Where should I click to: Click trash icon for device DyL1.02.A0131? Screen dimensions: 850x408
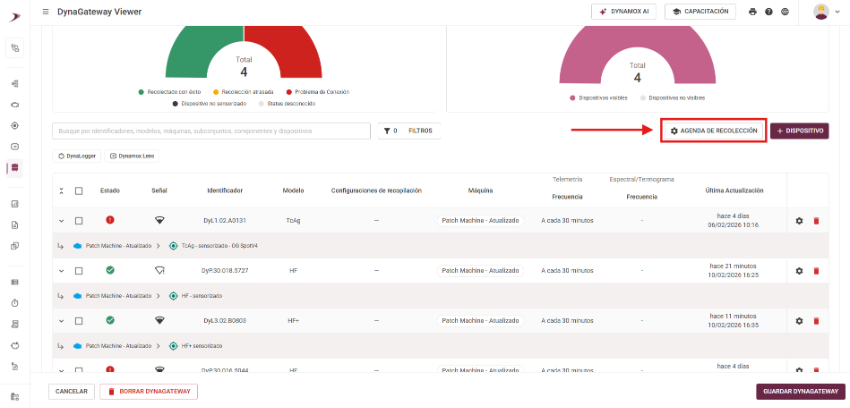click(816, 220)
